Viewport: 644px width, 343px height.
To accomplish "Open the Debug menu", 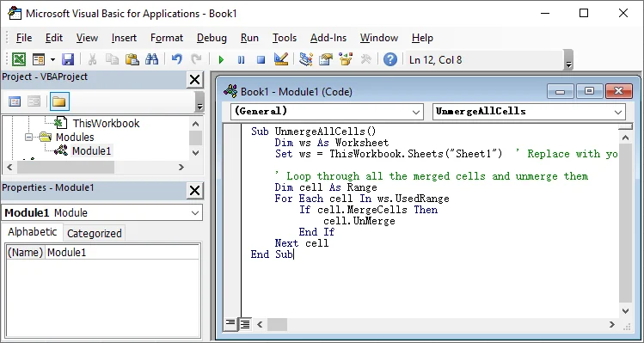I will coord(212,38).
